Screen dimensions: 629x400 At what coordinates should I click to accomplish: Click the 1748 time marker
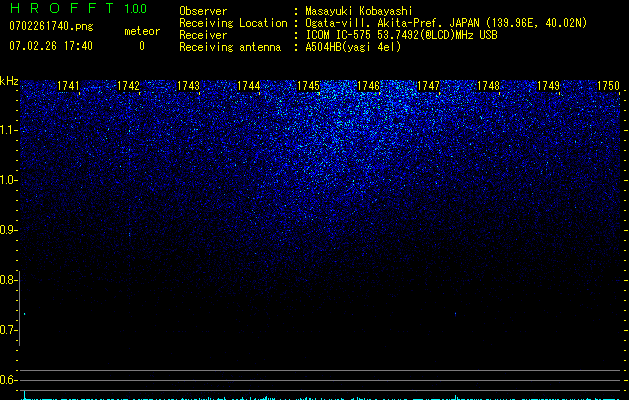pyautogui.click(x=489, y=86)
